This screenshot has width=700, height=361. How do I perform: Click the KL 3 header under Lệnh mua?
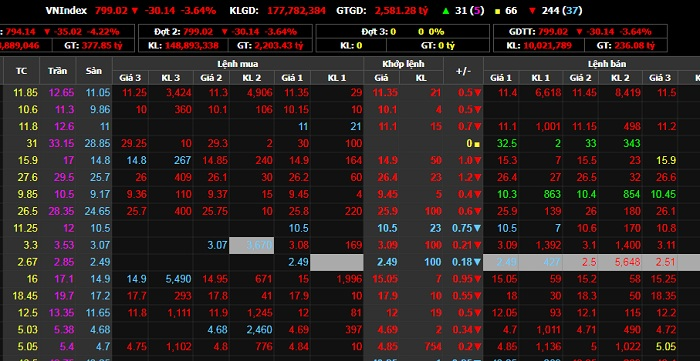coord(171,78)
